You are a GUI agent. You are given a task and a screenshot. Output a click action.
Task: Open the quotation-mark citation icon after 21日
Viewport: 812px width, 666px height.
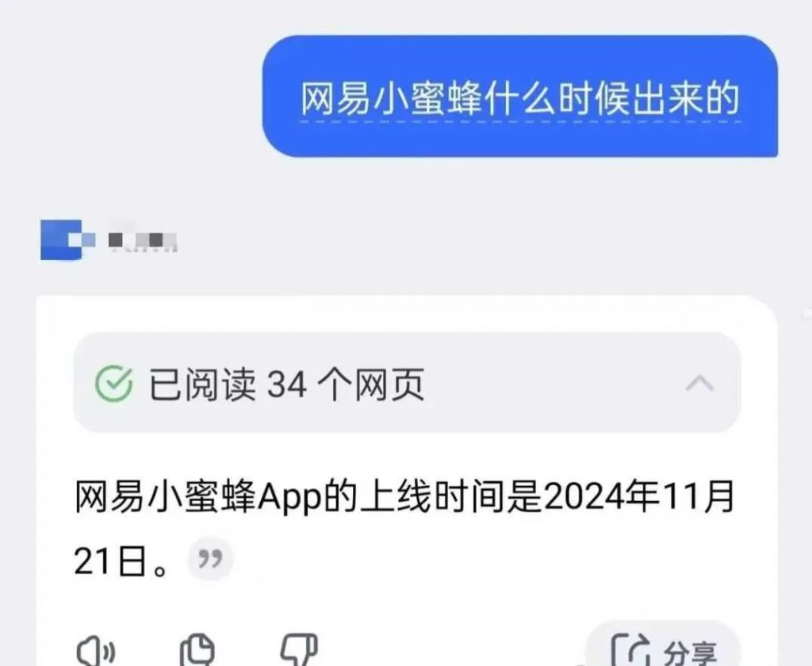[x=209, y=559]
